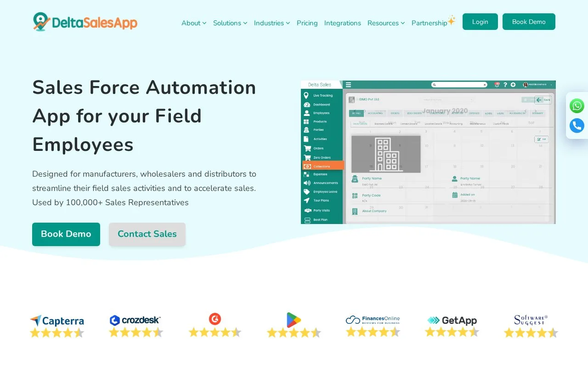Open the Pricing page
This screenshot has width=588, height=368.
[x=307, y=23]
